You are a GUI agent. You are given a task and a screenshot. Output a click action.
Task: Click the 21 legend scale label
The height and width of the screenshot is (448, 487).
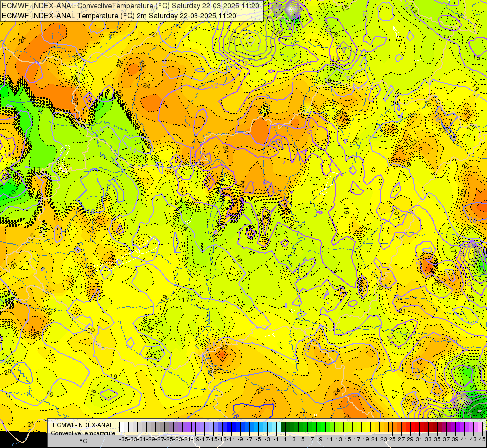tap(375, 439)
